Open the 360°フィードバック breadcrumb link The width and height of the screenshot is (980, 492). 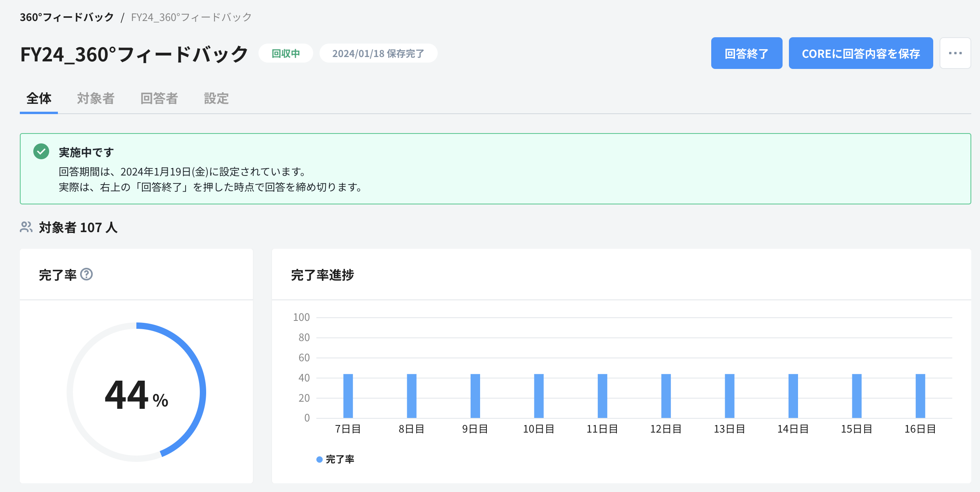tap(67, 17)
